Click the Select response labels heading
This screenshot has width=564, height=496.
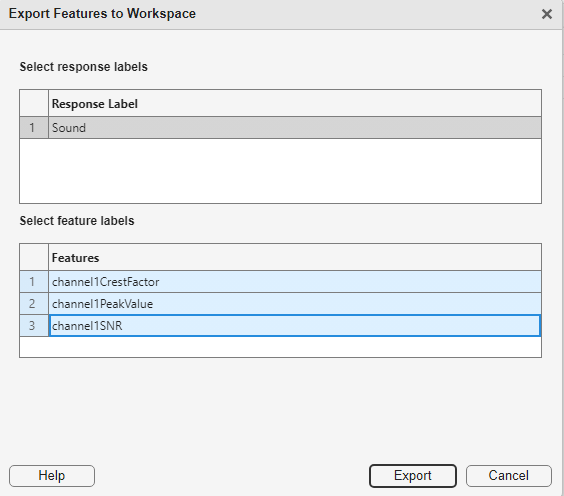pyautogui.click(x=83, y=67)
